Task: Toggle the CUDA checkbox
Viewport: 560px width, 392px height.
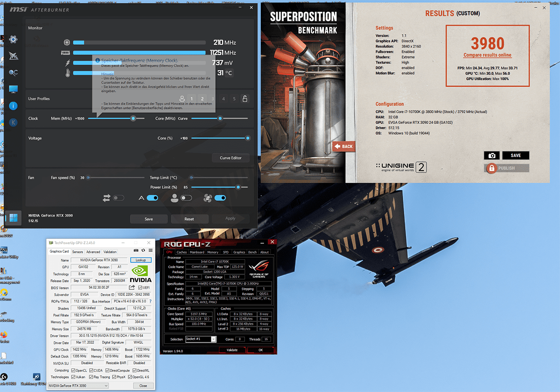Action: (91, 371)
